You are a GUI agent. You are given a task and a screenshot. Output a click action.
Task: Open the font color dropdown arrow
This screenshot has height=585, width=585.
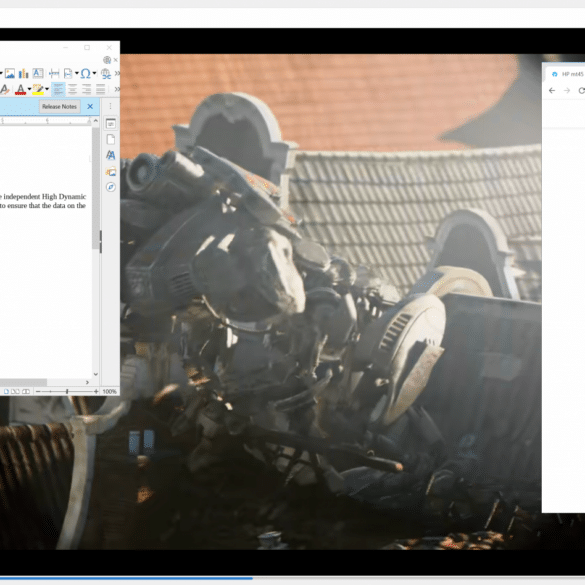29,89
